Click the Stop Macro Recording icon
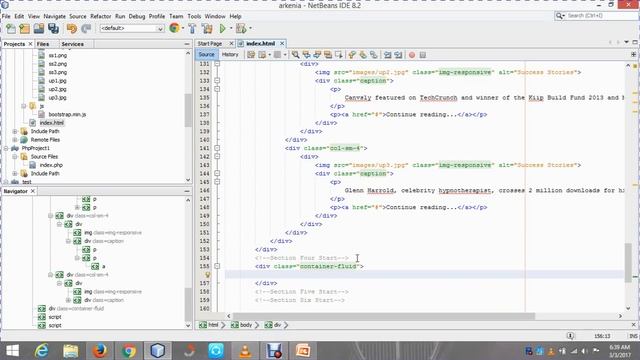The height and width of the screenshot is (360, 640). (x=423, y=55)
